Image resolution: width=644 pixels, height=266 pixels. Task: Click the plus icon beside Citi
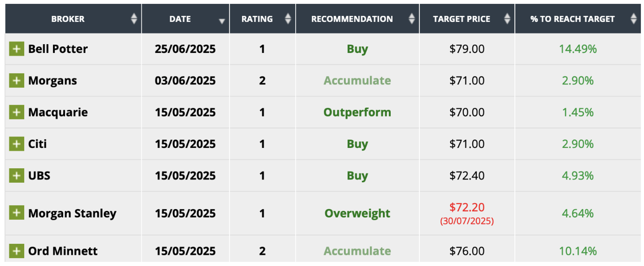tap(17, 144)
